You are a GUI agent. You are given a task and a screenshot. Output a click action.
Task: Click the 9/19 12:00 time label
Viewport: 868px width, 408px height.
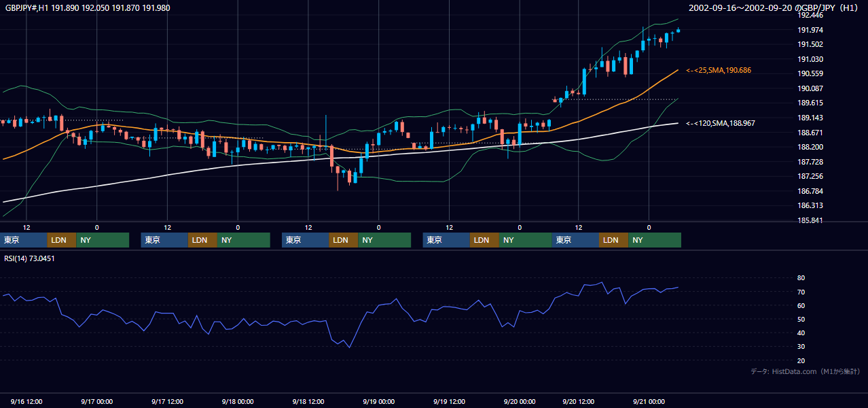450,402
